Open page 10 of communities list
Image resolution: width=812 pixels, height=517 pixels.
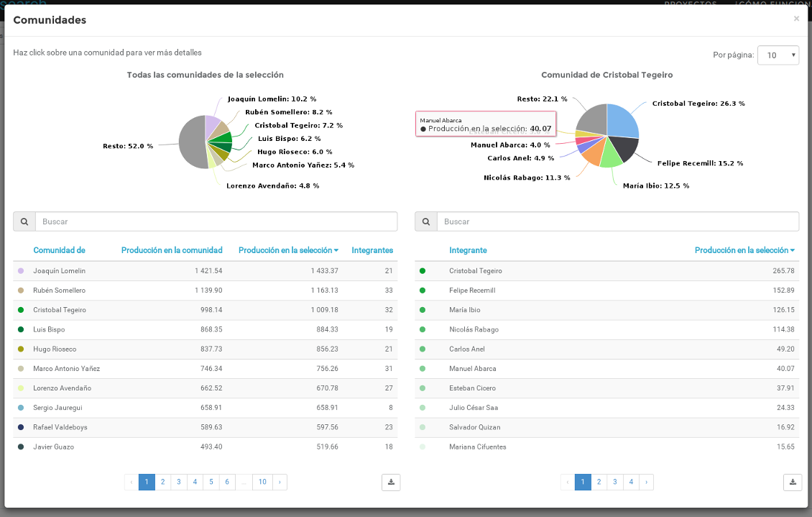[263, 482]
